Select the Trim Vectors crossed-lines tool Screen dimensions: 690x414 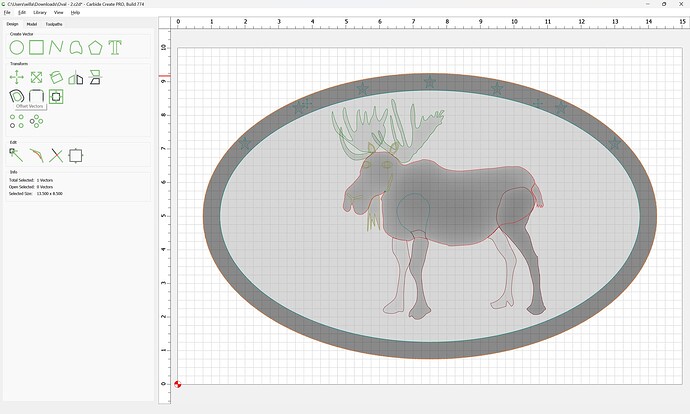click(x=56, y=155)
